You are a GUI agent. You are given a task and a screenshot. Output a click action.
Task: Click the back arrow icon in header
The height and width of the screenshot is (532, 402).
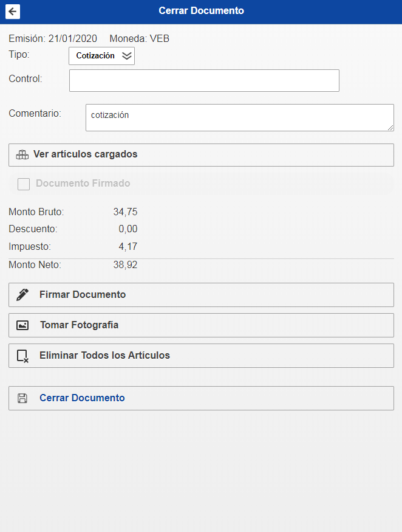[x=13, y=11]
